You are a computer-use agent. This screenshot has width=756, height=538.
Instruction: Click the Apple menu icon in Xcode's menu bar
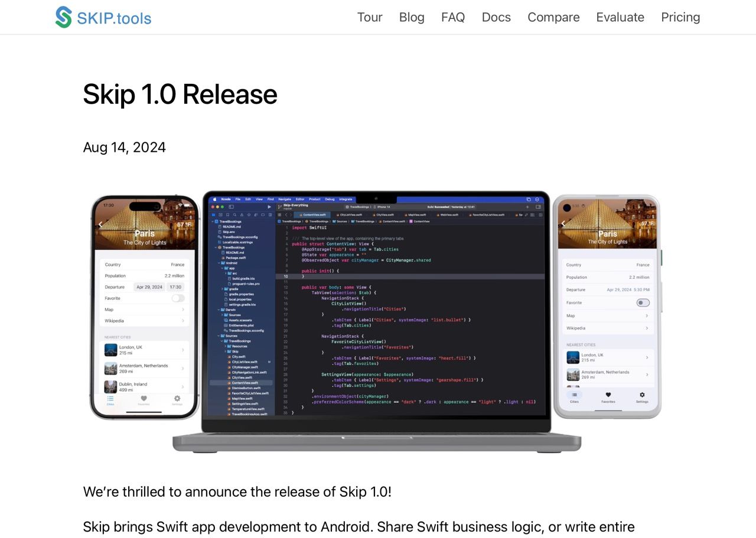click(215, 199)
